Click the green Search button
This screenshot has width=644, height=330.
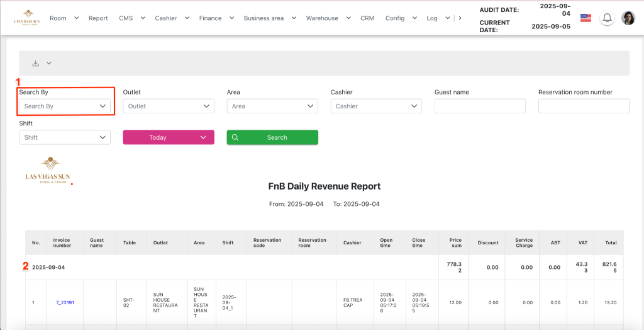[x=272, y=137]
